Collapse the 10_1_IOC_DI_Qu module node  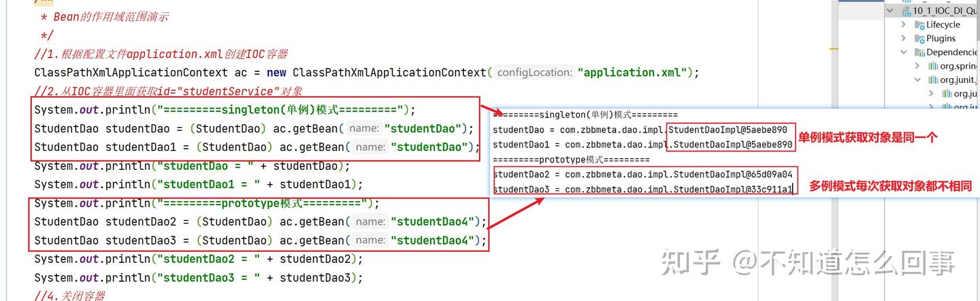[890, 11]
